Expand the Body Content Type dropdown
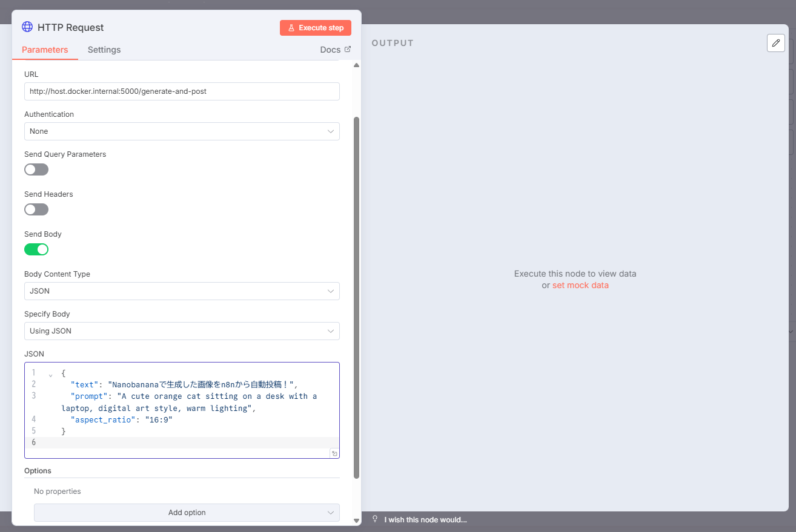The width and height of the screenshot is (796, 532). pos(182,291)
